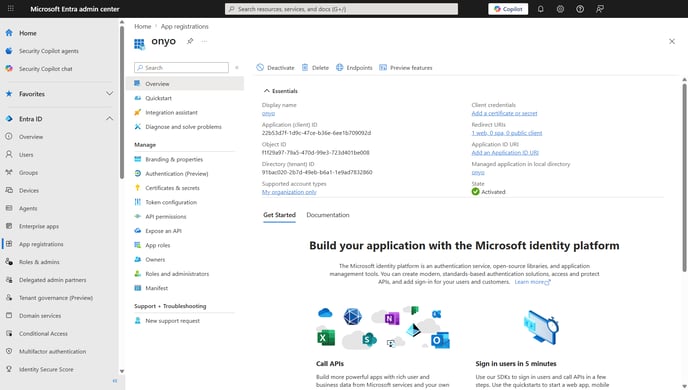Select the app Overview menu item
Viewport: 688px width, 390px height.
click(x=185, y=84)
